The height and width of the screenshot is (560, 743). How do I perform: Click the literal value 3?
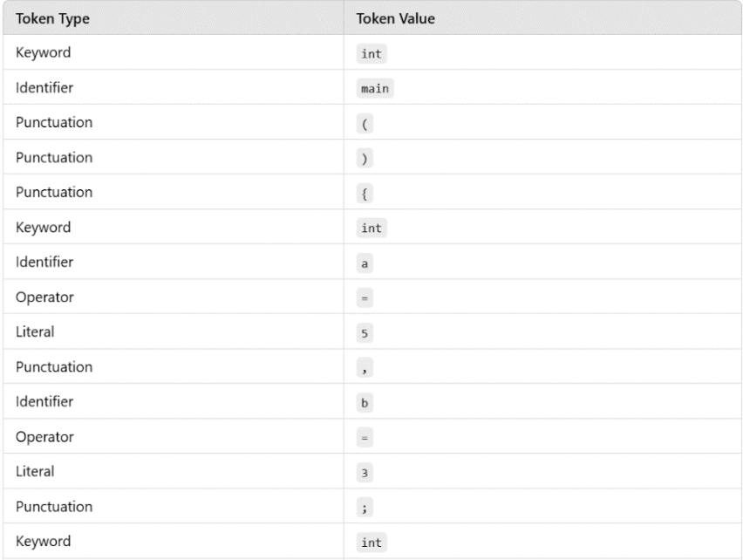[365, 473]
